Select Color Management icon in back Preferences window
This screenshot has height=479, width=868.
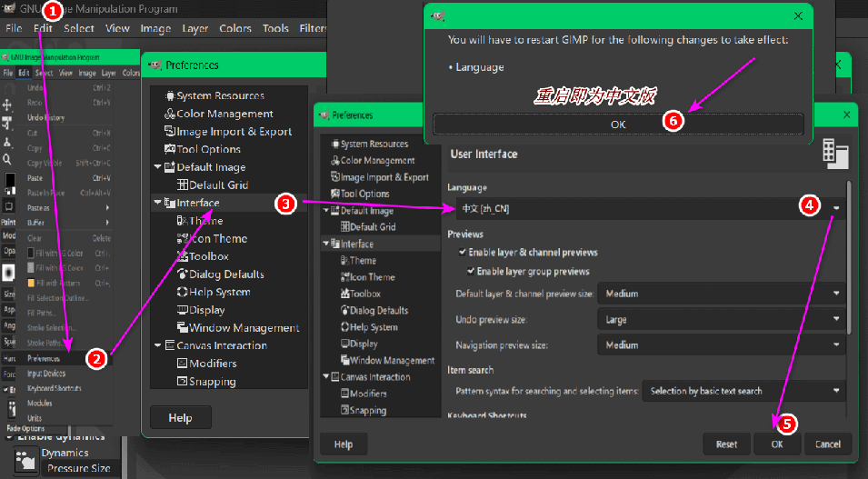tap(170, 114)
